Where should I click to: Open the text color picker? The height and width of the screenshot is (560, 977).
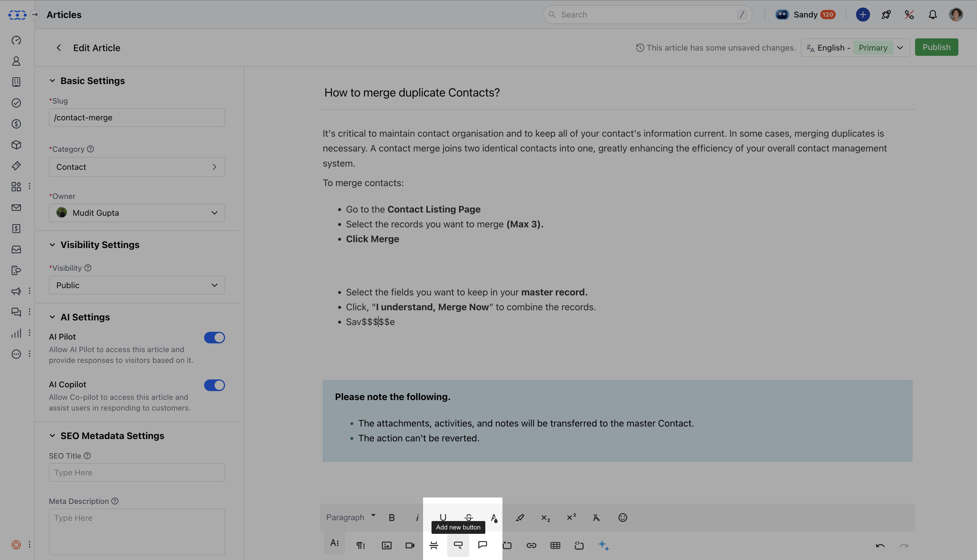coord(494,518)
